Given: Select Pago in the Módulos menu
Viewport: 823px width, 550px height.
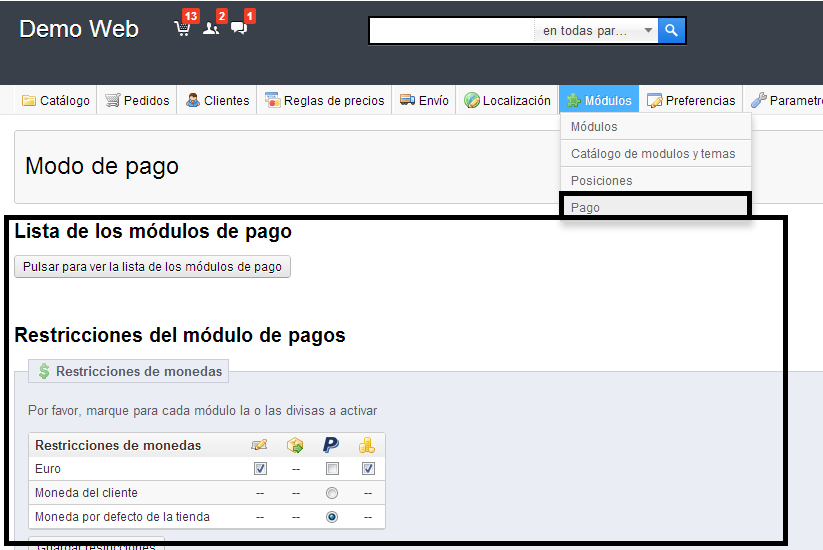Looking at the screenshot, I should tap(656, 206).
